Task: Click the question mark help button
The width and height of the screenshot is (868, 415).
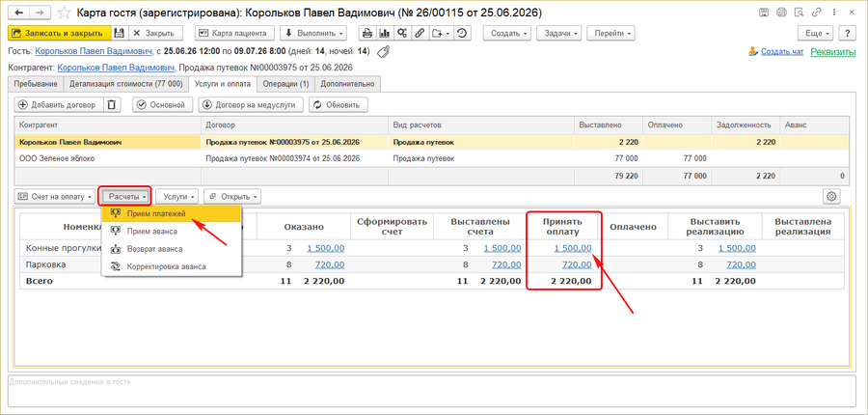Action: 848,33
